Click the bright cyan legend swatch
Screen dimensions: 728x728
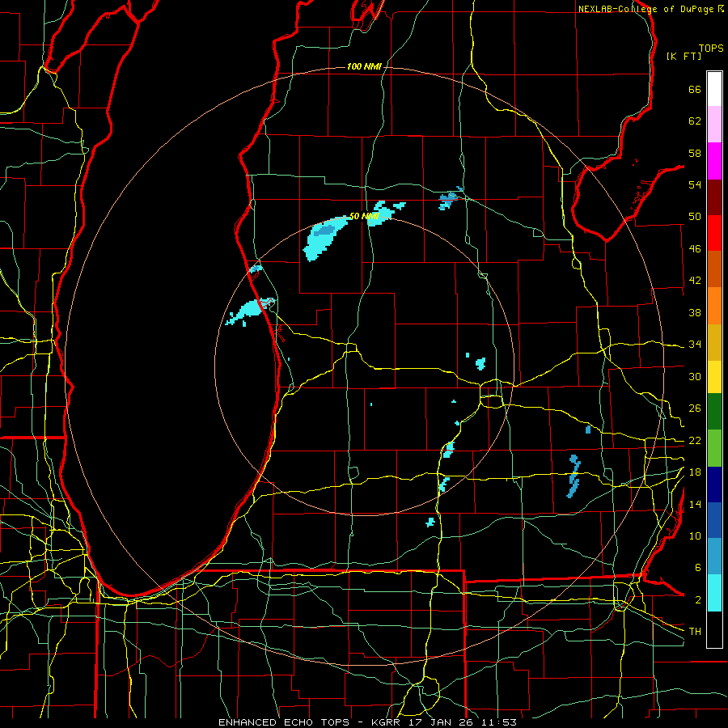(714, 593)
